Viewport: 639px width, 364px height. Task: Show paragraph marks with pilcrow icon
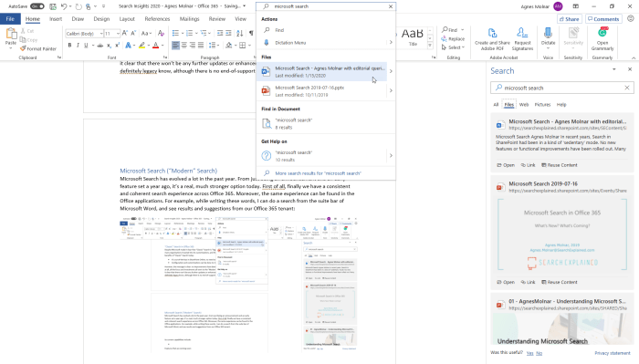(251, 33)
